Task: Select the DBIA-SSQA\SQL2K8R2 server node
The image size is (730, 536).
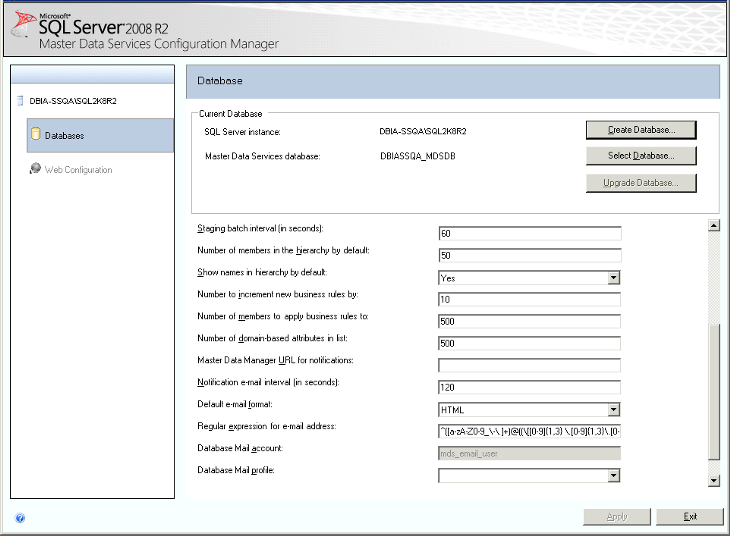Action: (73, 101)
